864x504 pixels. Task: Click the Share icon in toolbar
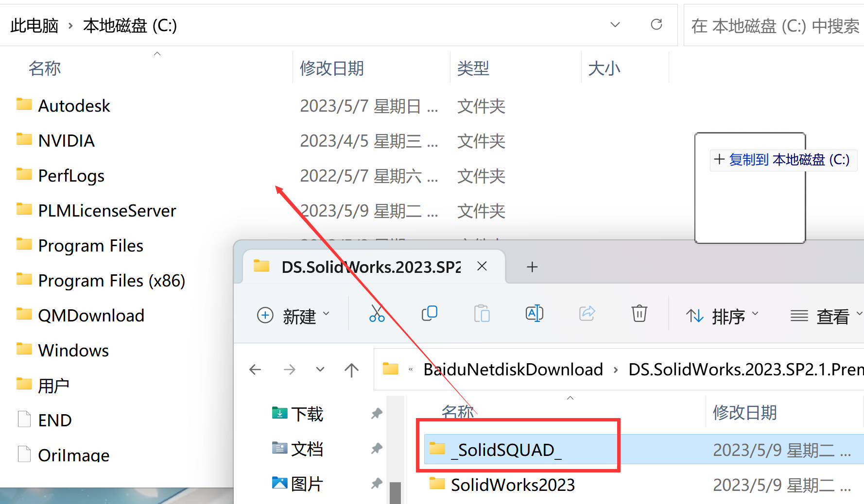point(587,314)
